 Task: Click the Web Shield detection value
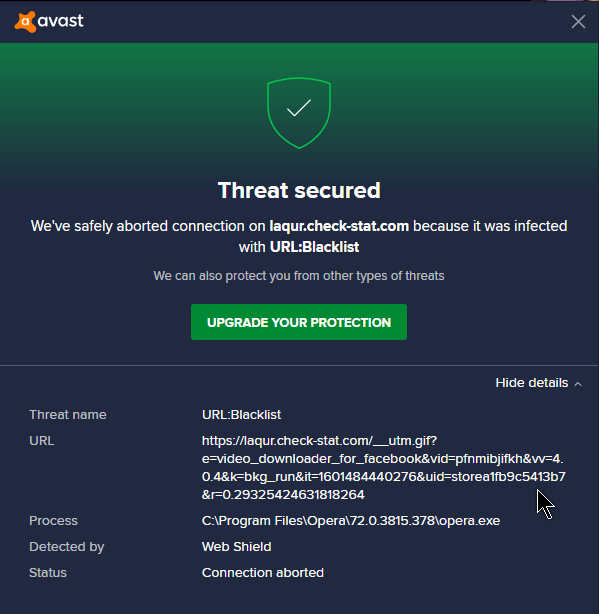[x=236, y=547]
